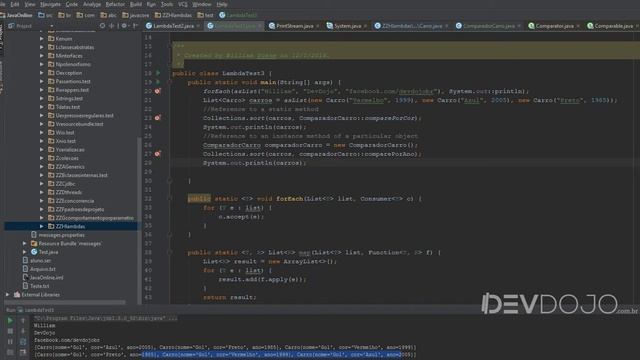Viewport: 640px width, 360px height.
Task: Expand the Minterfaces folder
Action: [x=42, y=56]
